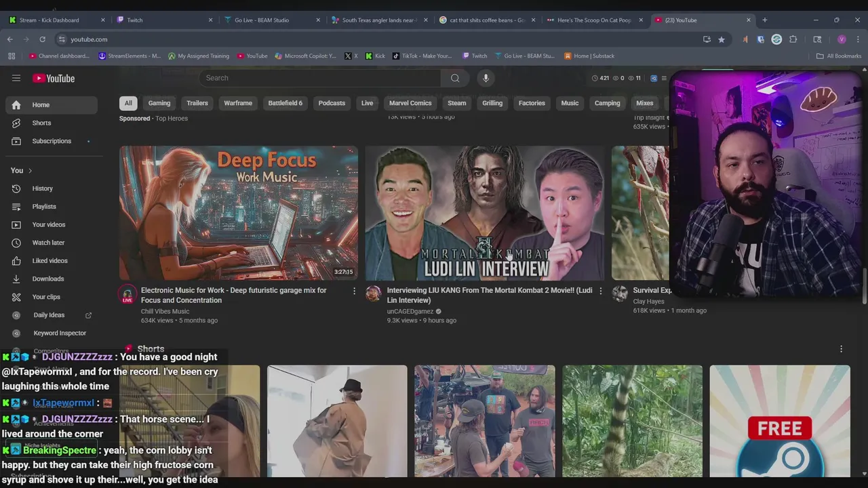The height and width of the screenshot is (488, 868).
Task: Open the Chrome profile avatar
Action: click(x=842, y=39)
